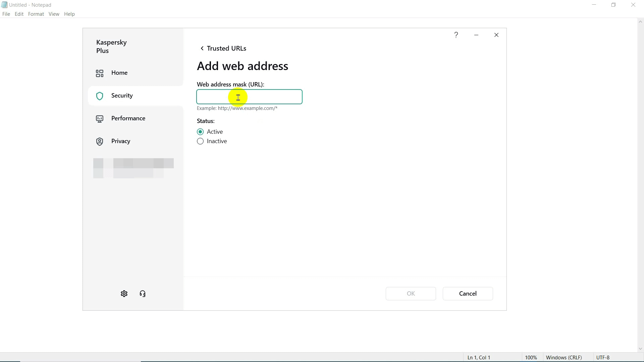Click the Cancel button

468,294
